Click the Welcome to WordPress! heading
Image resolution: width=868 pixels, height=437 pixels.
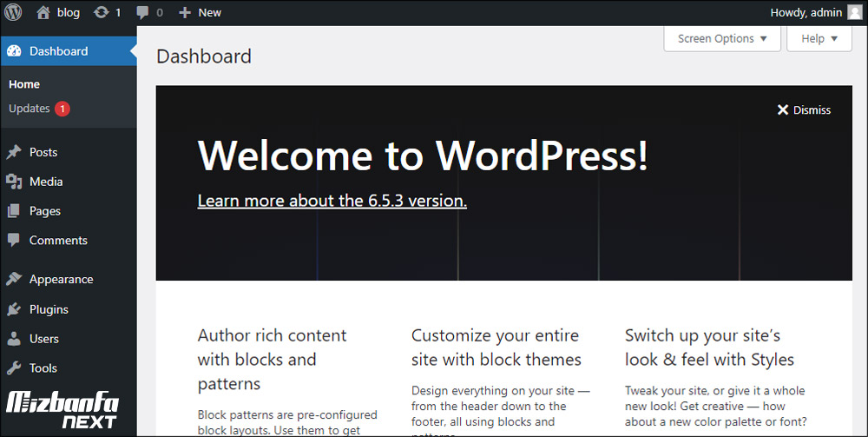point(423,156)
